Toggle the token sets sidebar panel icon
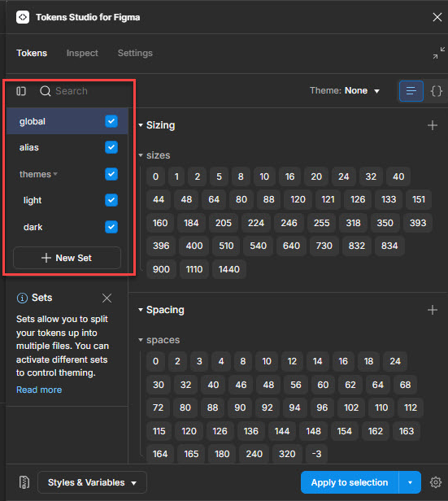Image resolution: width=448 pixels, height=501 pixels. click(x=21, y=91)
